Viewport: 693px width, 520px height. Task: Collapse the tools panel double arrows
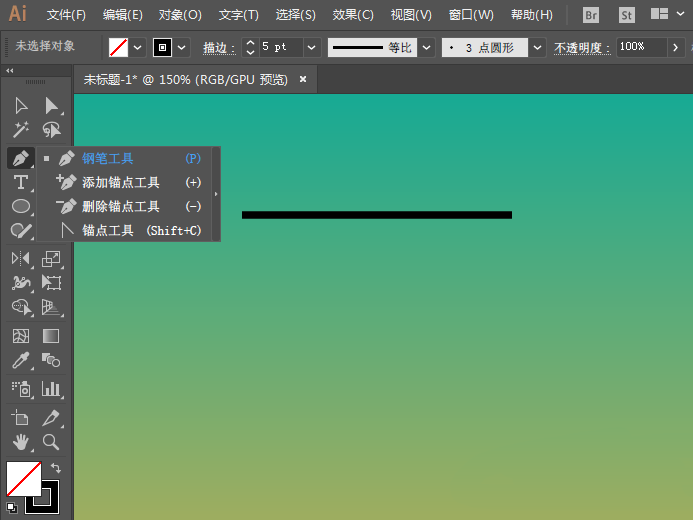point(10,71)
